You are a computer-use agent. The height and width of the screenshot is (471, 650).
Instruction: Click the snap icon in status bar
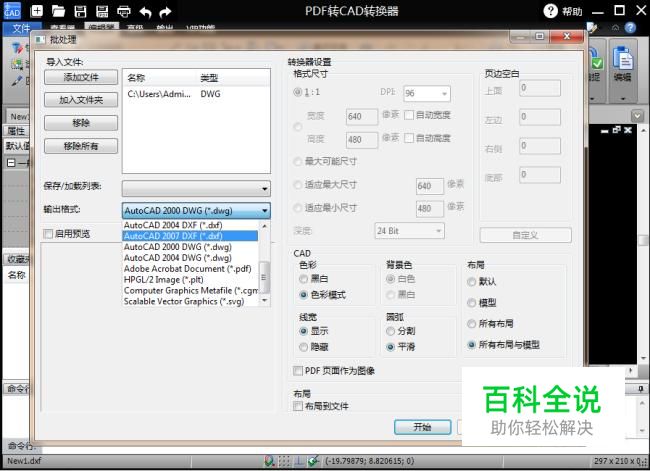click(269, 461)
